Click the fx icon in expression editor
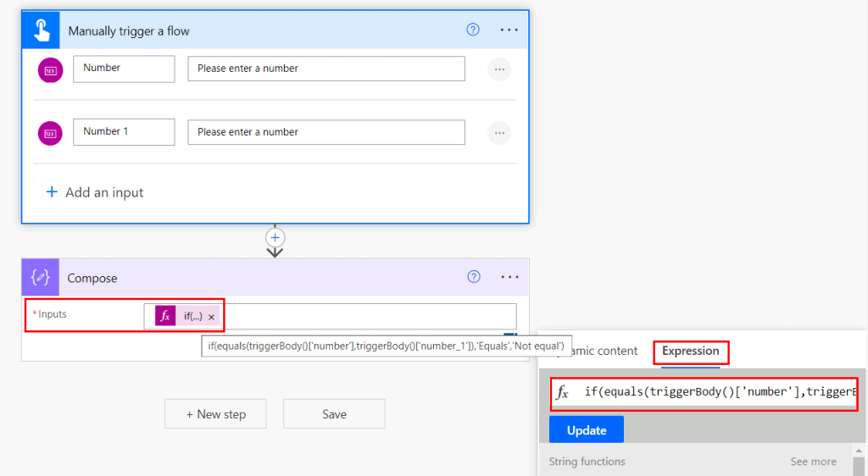868x476 pixels. 563,392
